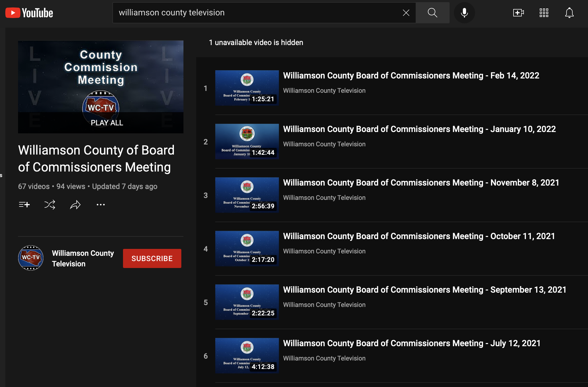Open the notifications bell
The width and height of the screenshot is (588, 387).
pyautogui.click(x=569, y=13)
